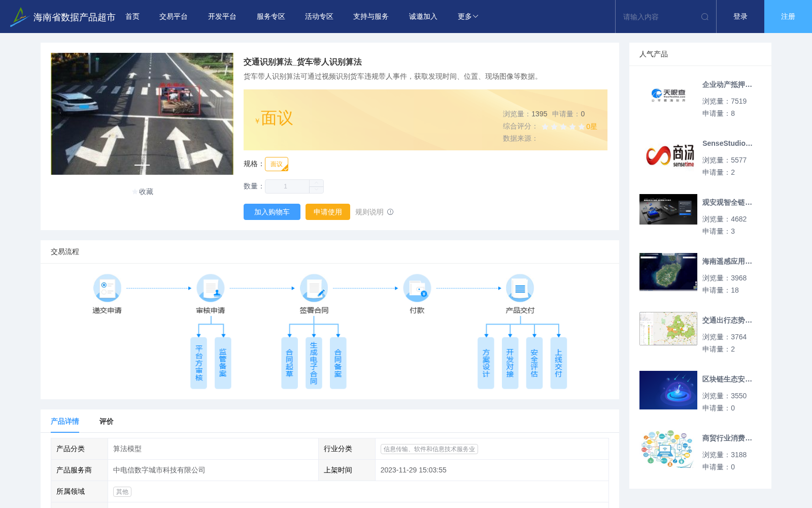This screenshot has height=508, width=812.
Task: Click the 平台方审核 sub-step box
Action: pos(198,363)
